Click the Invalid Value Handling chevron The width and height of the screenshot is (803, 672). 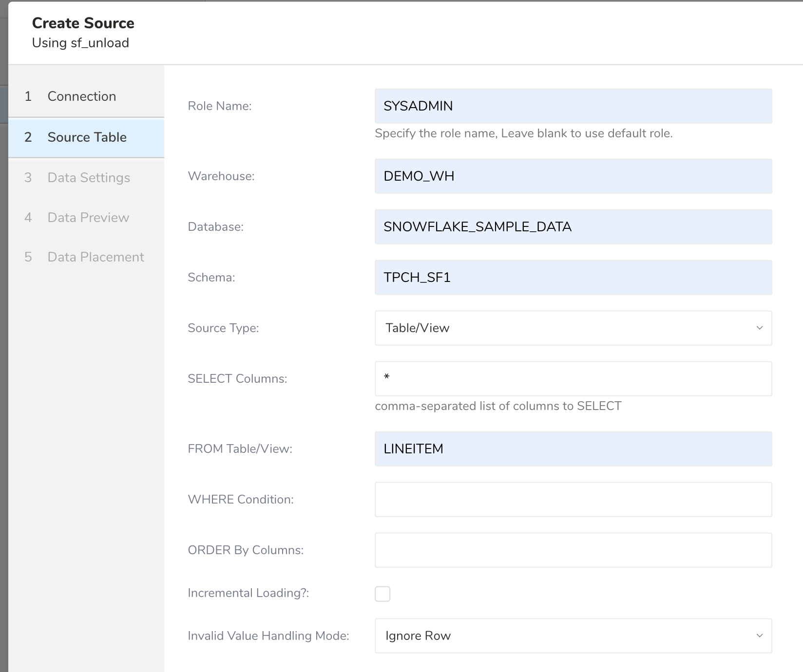(x=759, y=636)
